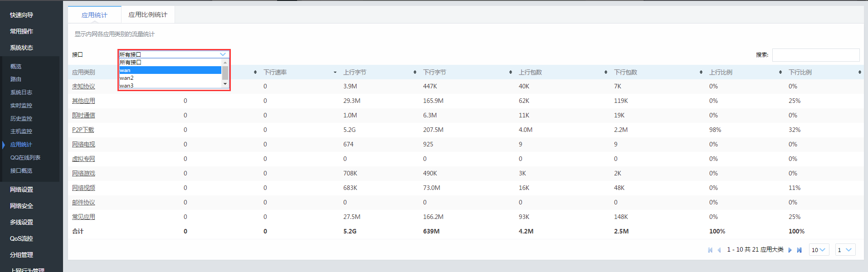Click the next page arrow
Viewport: 868px width, 272px height.
(x=790, y=250)
